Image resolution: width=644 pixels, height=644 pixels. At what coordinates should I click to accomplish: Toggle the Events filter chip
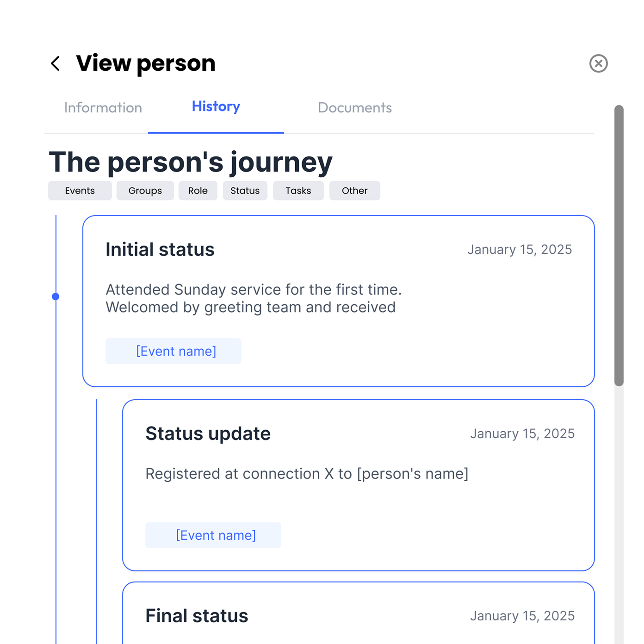tap(80, 191)
